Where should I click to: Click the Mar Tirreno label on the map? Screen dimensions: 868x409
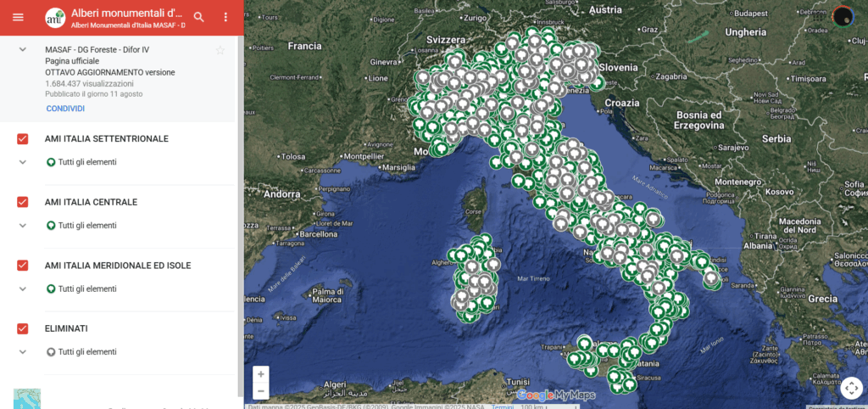click(532, 279)
